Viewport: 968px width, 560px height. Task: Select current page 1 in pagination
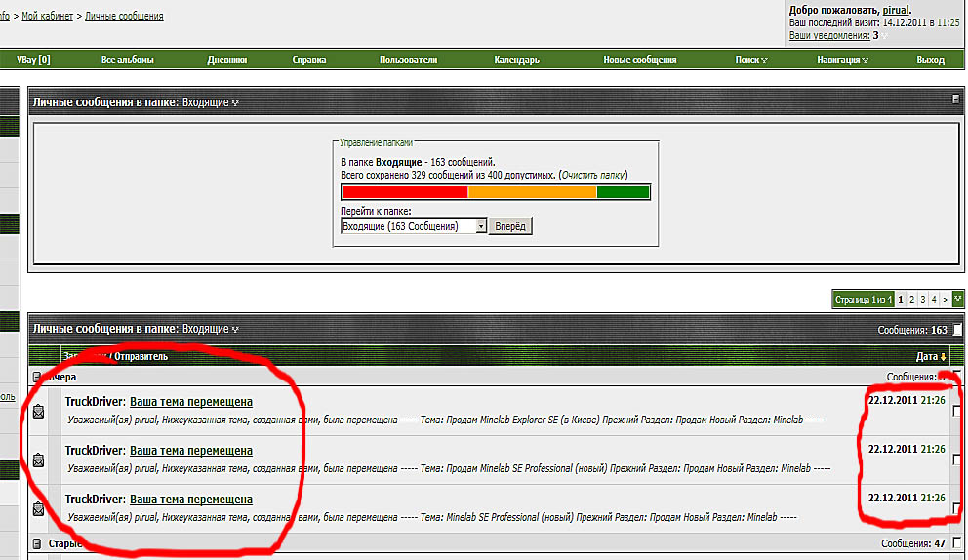(901, 300)
